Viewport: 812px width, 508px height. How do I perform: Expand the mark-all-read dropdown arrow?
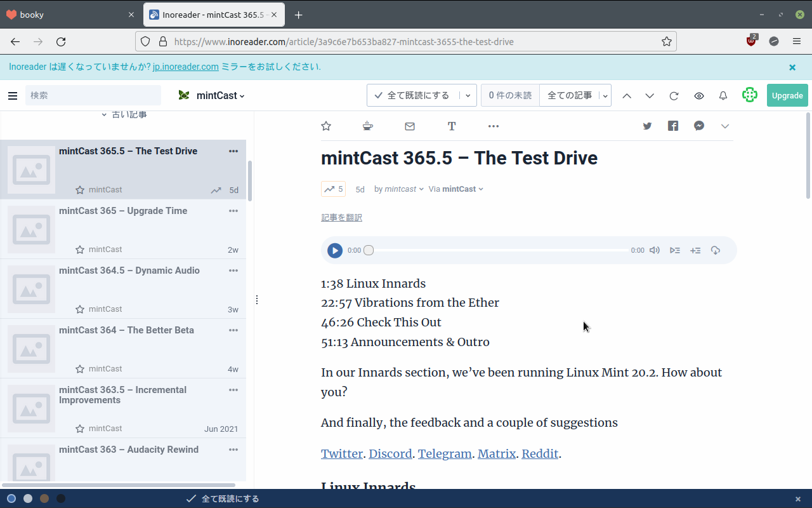tap(468, 95)
